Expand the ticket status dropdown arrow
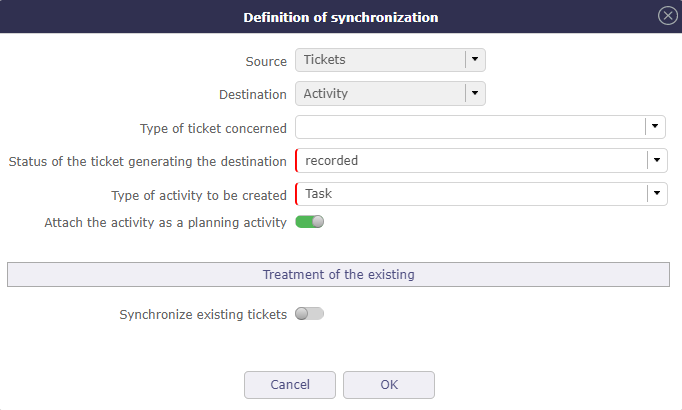The image size is (682, 410). [x=656, y=160]
